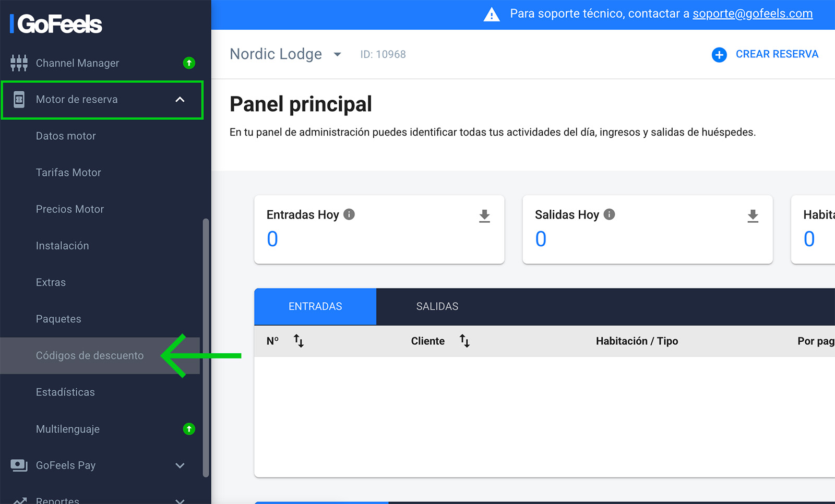Click the GoFeels logo

56,24
